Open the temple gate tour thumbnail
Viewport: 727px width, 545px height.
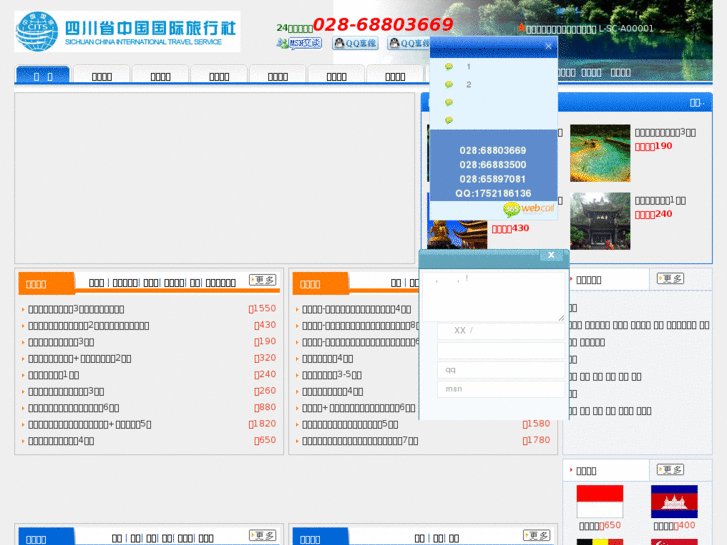(x=600, y=221)
